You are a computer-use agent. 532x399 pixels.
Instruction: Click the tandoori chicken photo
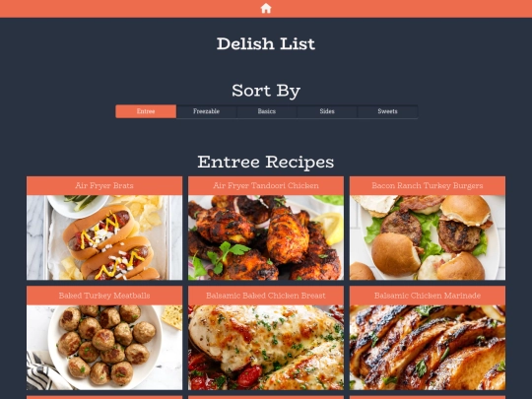click(266, 237)
